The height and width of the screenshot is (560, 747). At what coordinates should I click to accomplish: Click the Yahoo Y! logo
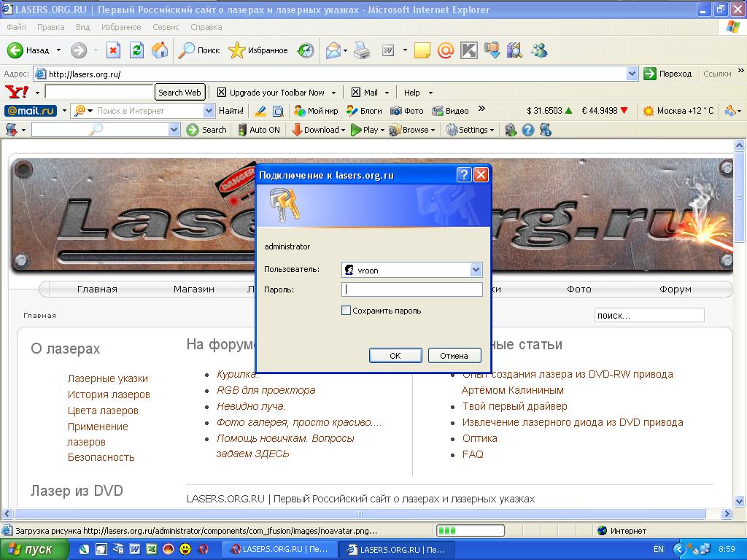click(16, 92)
